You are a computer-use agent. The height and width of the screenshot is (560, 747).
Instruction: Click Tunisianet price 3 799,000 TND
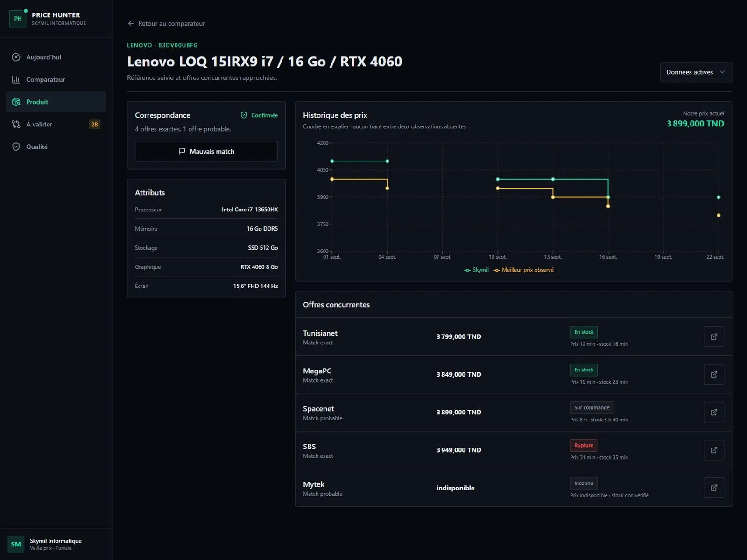(x=459, y=336)
